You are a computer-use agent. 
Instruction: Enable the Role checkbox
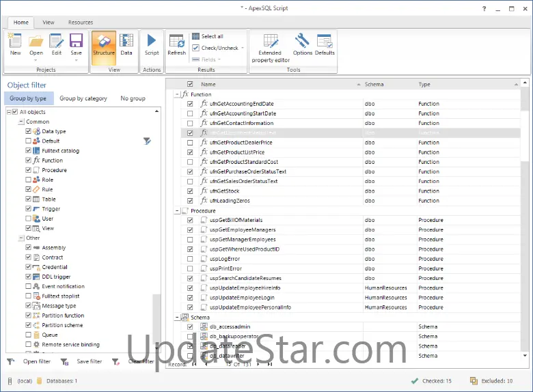click(x=28, y=180)
